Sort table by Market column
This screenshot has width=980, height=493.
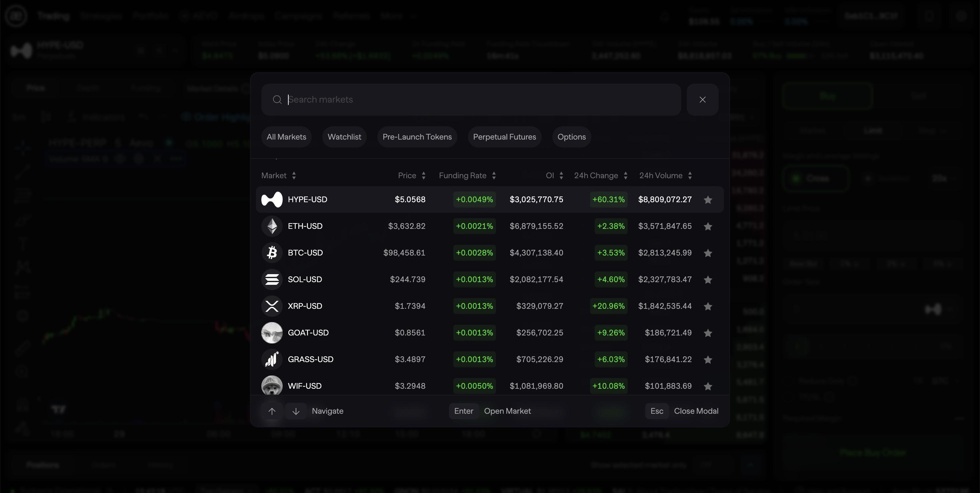[279, 176]
